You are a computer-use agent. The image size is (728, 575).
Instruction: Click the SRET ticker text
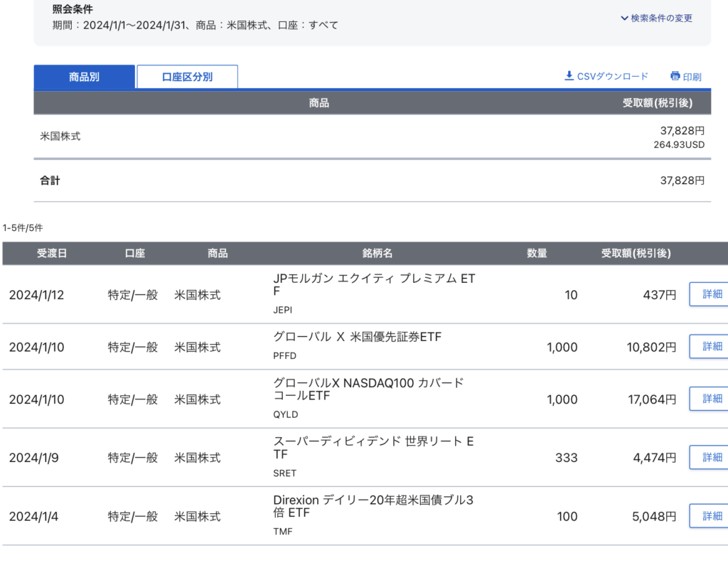point(284,473)
